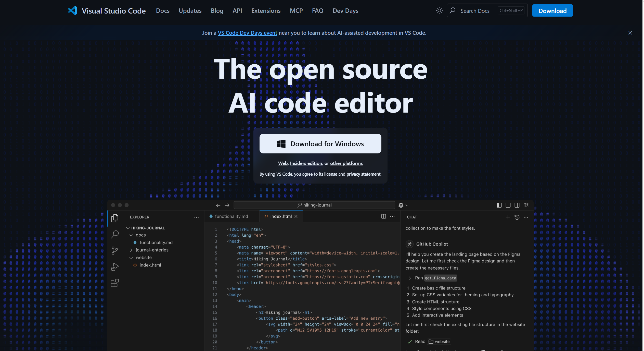Open the Explorer files icon in activity bar
Viewport: 644px width, 351px height.
point(115,218)
